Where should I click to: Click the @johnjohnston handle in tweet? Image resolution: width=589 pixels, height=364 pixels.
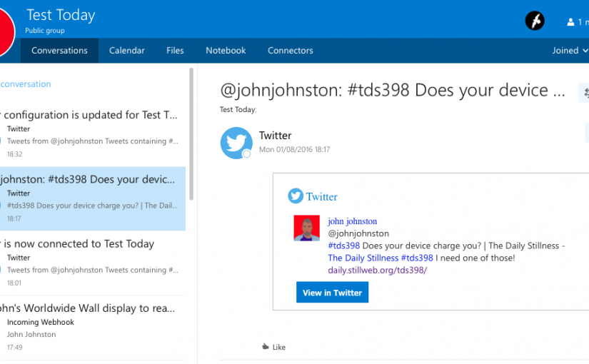tap(358, 233)
